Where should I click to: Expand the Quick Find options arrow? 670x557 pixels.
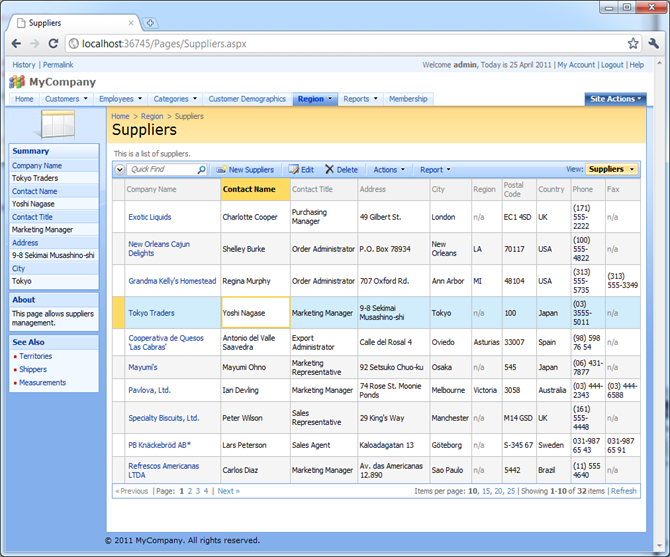point(119,170)
